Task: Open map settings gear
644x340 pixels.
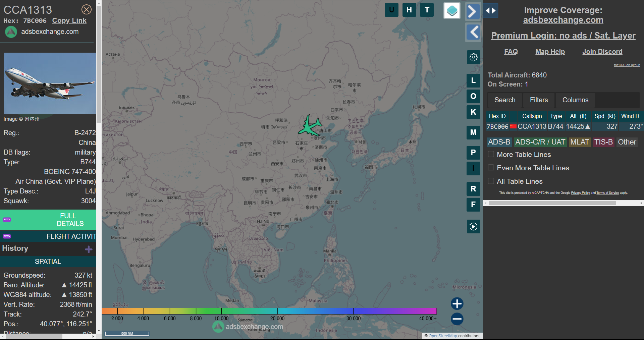Action: (473, 57)
